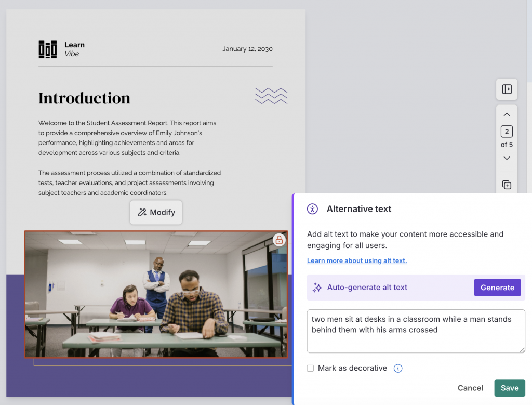Click the accessibility icon beside Alternative text
The width and height of the screenshot is (532, 405).
tap(312, 209)
